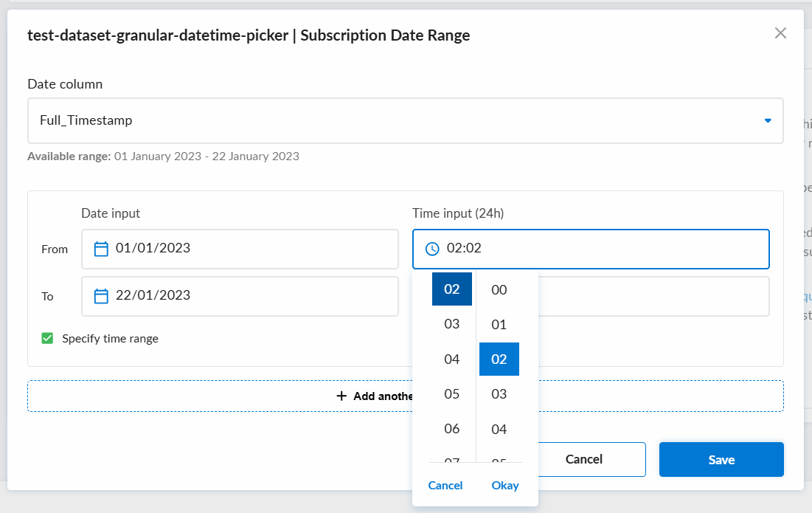Confirm time with Okay link
Screen dimensions: 812x513
[505, 486]
